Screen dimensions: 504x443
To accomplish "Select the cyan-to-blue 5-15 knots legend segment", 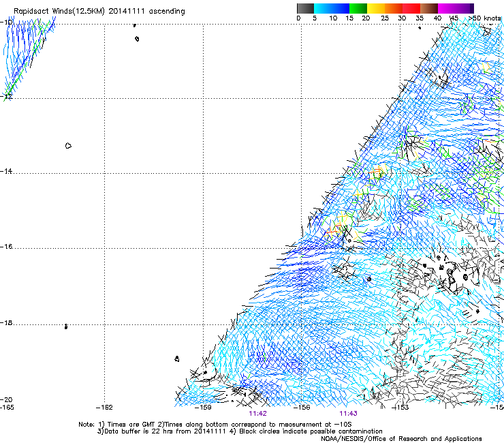I will [332, 8].
